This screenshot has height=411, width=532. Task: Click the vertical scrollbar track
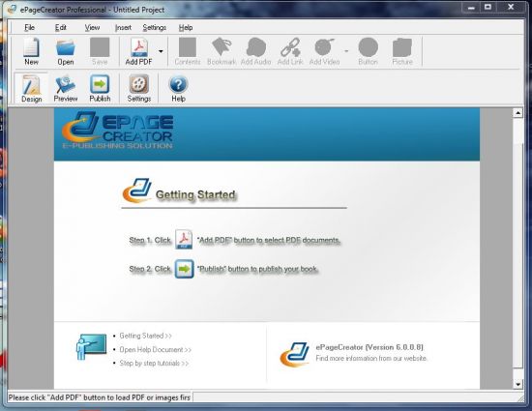pos(517,249)
